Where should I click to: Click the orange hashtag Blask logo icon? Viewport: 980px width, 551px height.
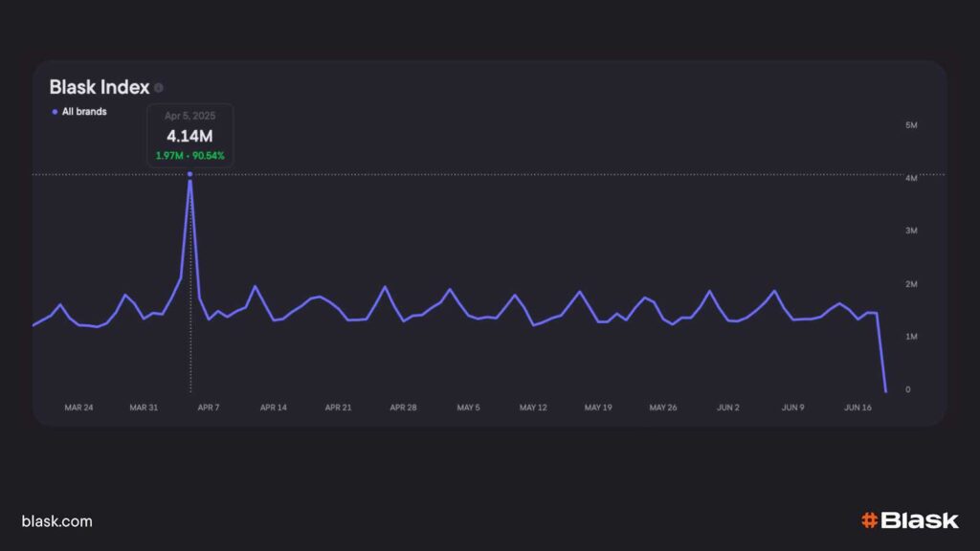[x=869, y=520]
